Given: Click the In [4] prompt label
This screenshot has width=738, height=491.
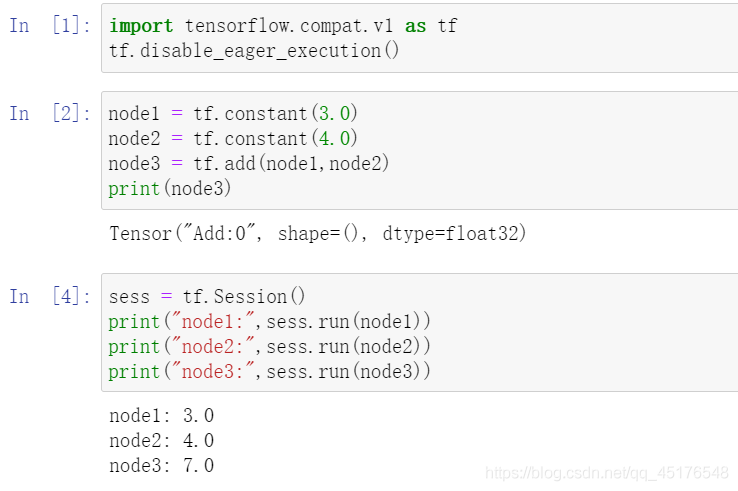Looking at the screenshot, I should tap(49, 297).
